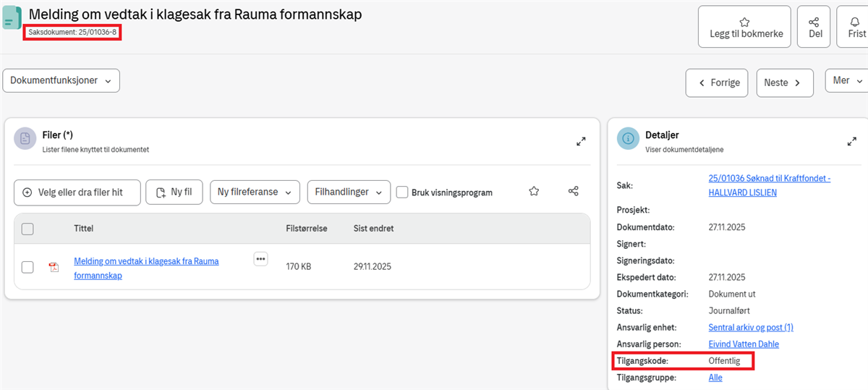
Task: Click the star icon in Filer toolbar
Action: (x=534, y=192)
